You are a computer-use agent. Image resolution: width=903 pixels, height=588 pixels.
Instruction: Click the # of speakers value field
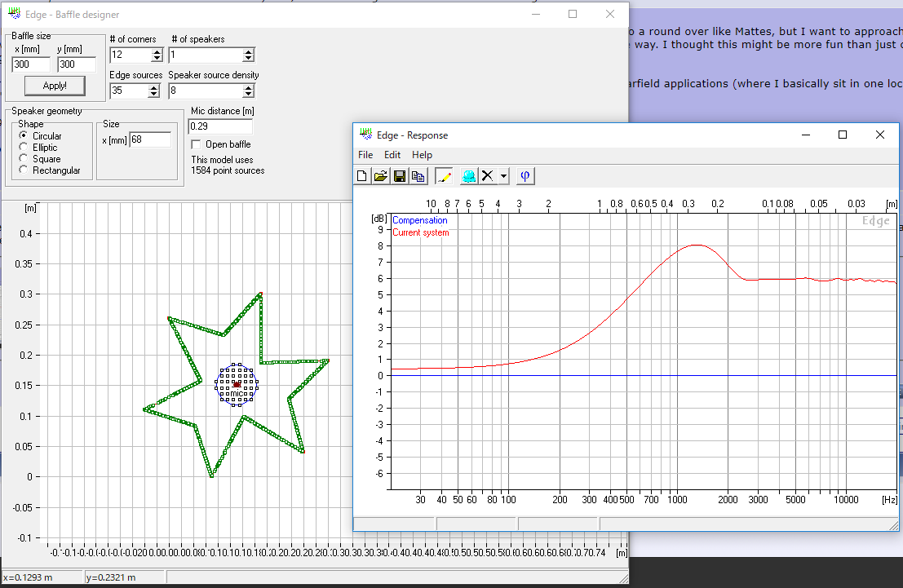tap(206, 55)
